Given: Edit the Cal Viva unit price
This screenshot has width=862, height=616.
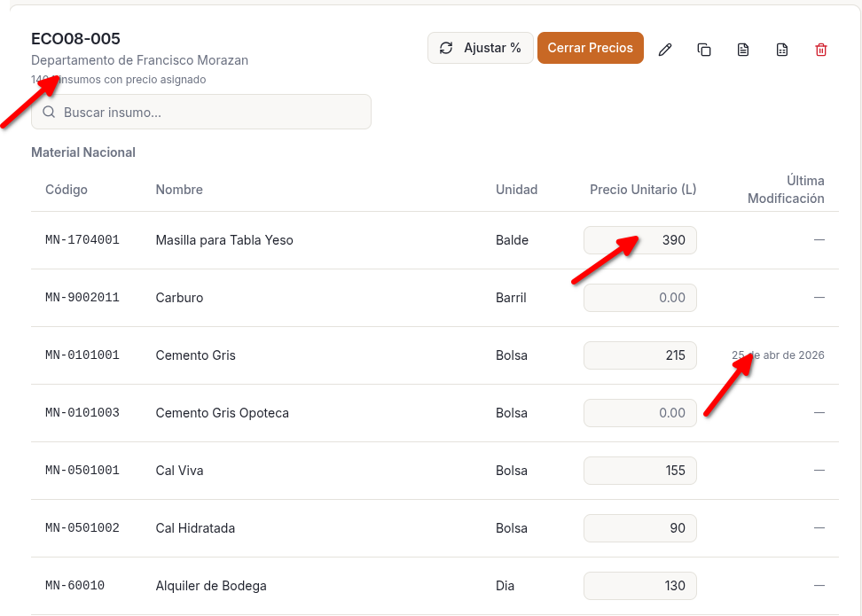Looking at the screenshot, I should (x=639, y=471).
